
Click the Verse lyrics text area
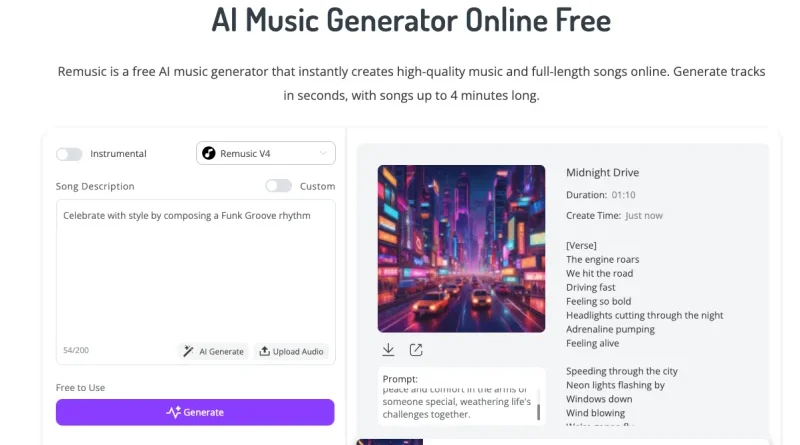click(644, 332)
